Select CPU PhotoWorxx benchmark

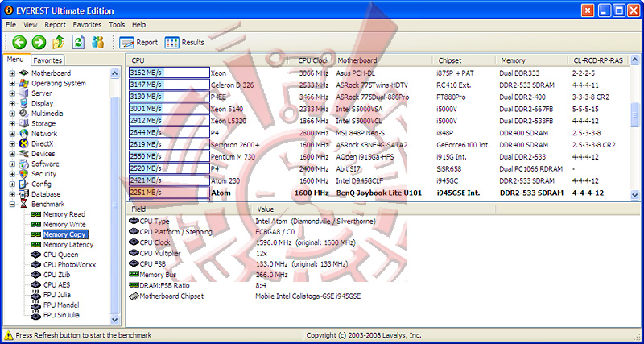click(69, 265)
